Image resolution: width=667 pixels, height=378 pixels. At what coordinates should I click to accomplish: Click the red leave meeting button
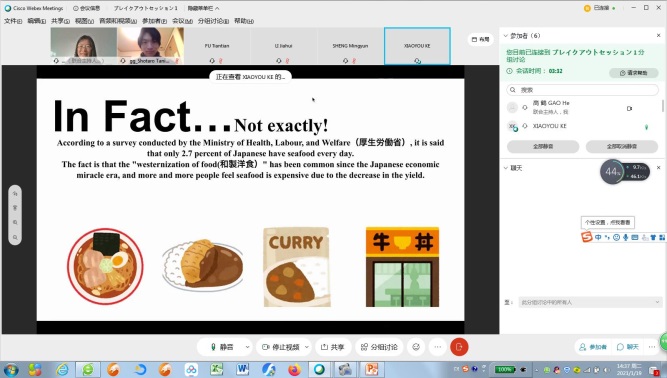(459, 347)
